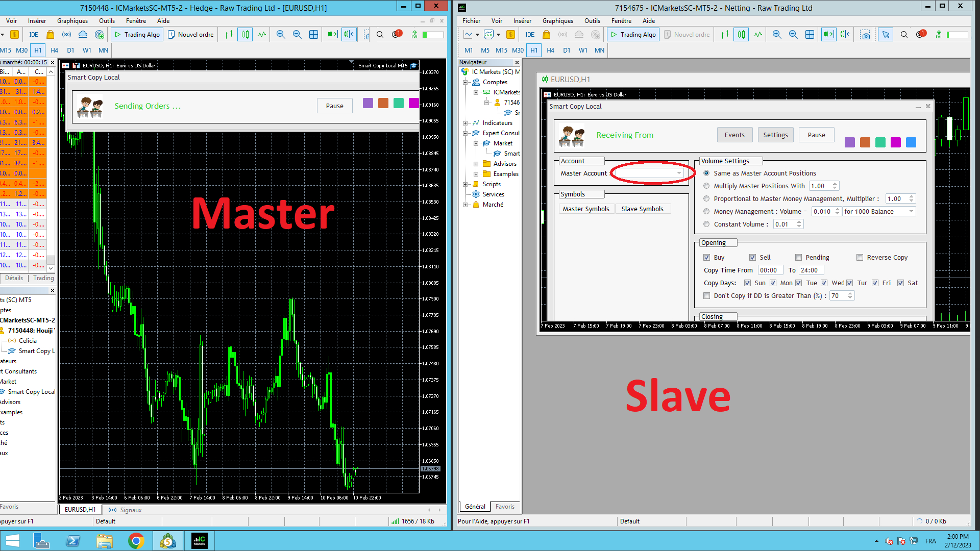Open Chrome from the Windows taskbar
This screenshot has height=551, width=980.
136,541
